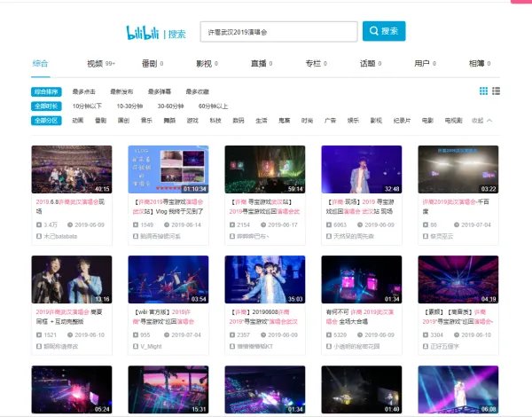The width and height of the screenshot is (532, 417).
Task: Filter by 舞蹈 category
Action: pyautogui.click(x=169, y=121)
